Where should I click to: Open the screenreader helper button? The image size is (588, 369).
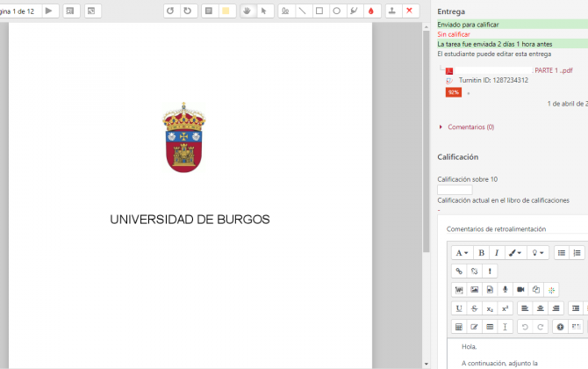(576, 327)
